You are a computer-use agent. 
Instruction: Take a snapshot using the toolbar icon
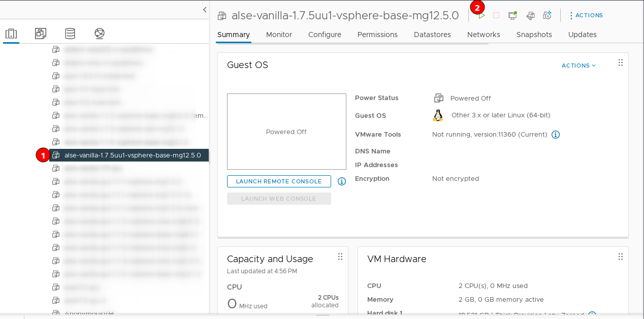(547, 16)
